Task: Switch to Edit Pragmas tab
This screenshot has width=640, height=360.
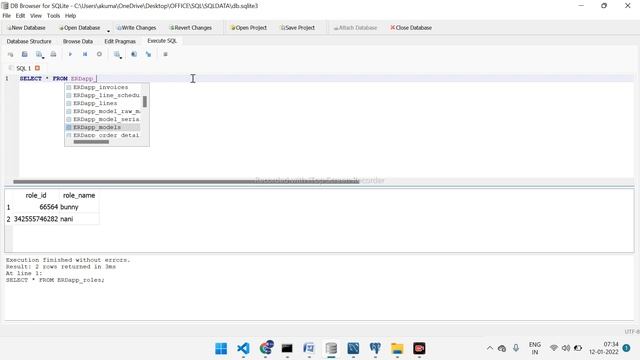Action: click(x=120, y=41)
